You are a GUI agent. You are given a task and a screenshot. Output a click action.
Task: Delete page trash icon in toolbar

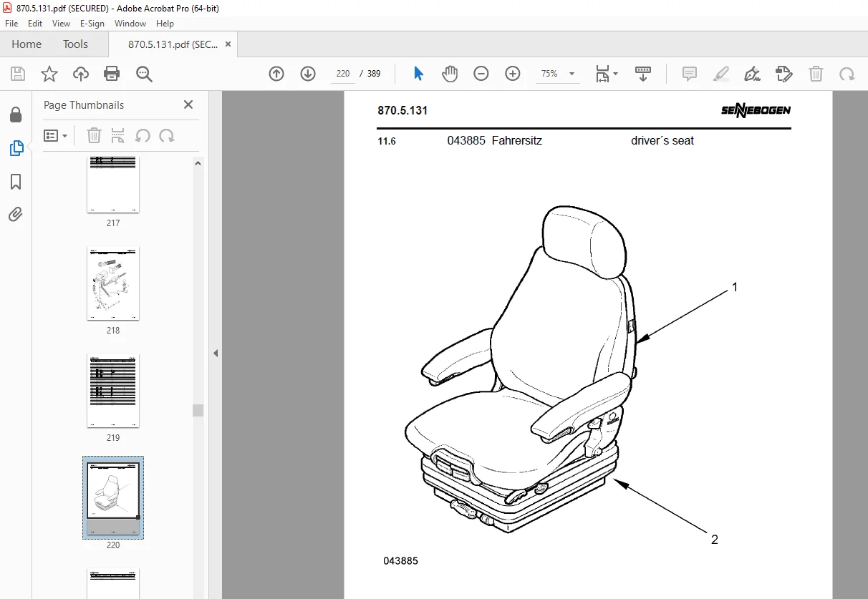point(816,74)
